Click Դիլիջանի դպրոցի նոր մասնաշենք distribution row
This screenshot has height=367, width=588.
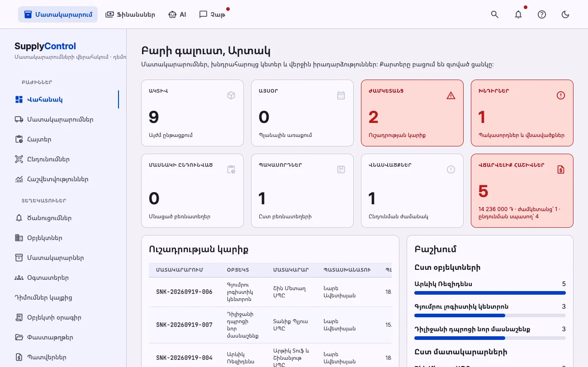(490, 333)
